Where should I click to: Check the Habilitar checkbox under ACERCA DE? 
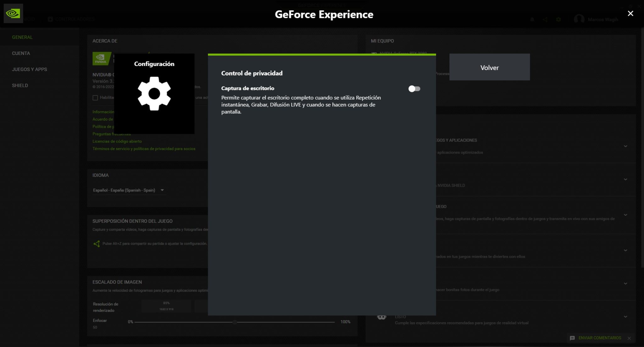[x=95, y=98]
